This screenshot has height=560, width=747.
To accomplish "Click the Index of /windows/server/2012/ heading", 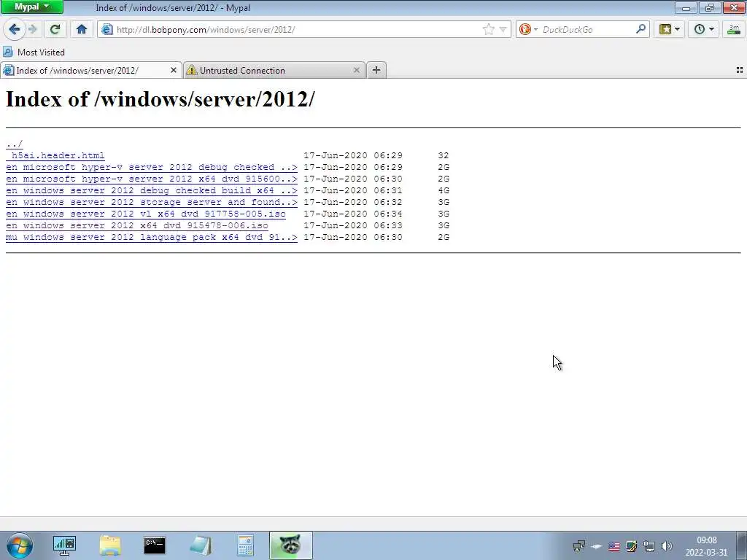I will click(x=160, y=99).
